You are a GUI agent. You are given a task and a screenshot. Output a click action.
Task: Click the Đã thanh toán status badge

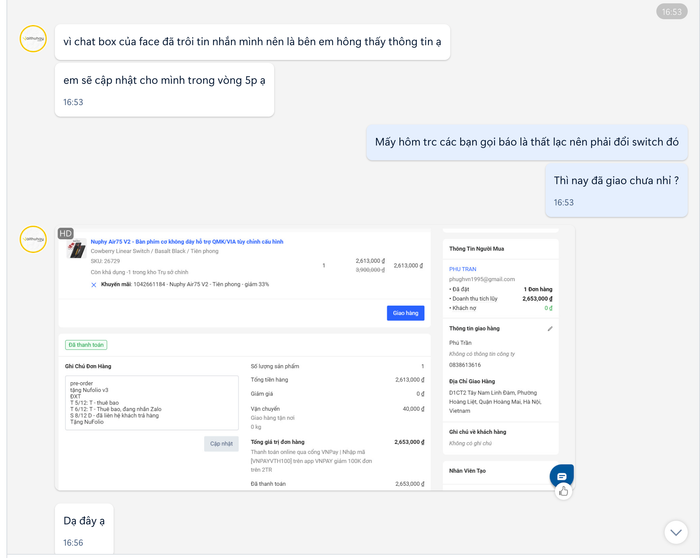pos(86,345)
